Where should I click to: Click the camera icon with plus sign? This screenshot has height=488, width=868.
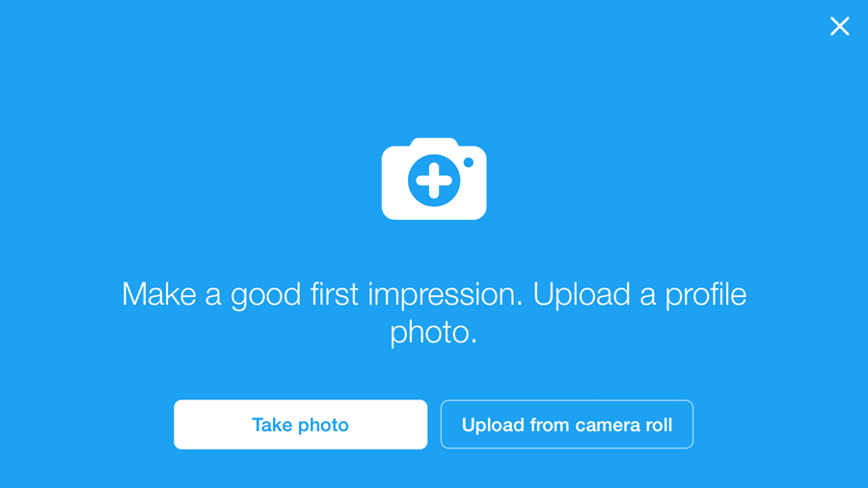pos(434,179)
